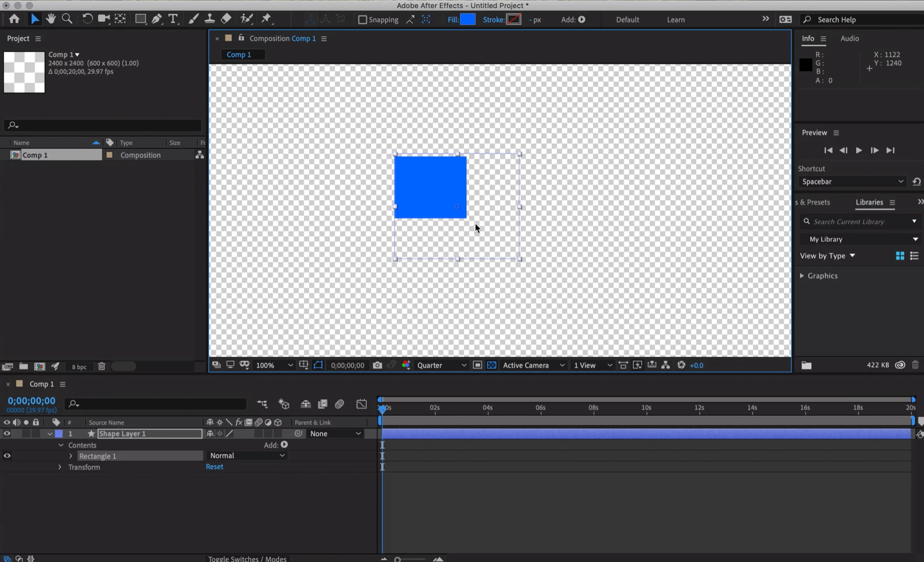Click the snapshot camera icon in viewer
This screenshot has height=562, width=924.
(x=377, y=365)
